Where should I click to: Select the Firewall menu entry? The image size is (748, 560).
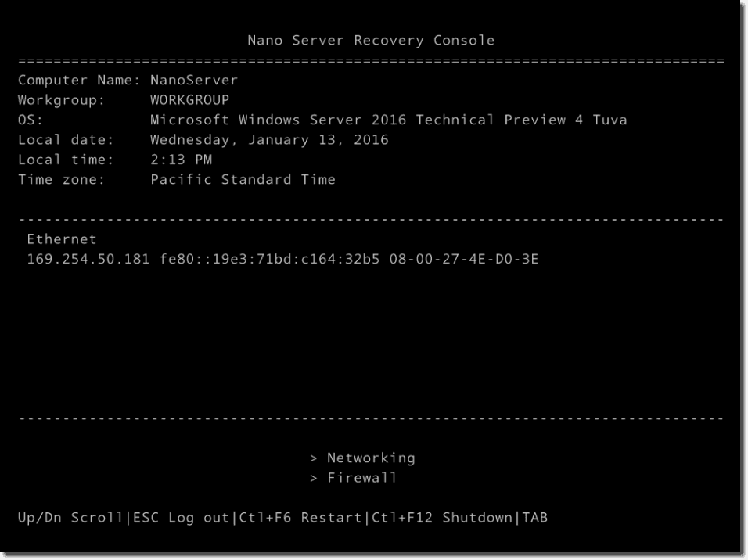(x=361, y=477)
